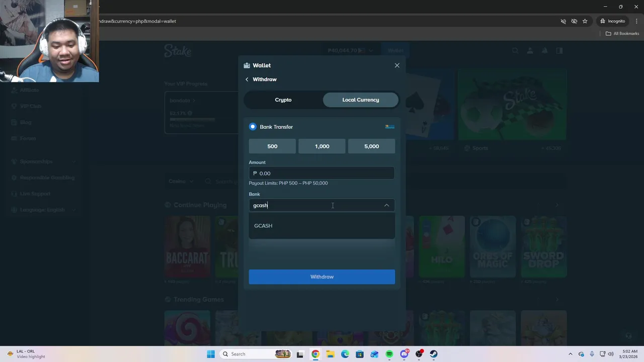Open the volume control in system tray
This screenshot has width=644, height=362.
[x=611, y=354]
